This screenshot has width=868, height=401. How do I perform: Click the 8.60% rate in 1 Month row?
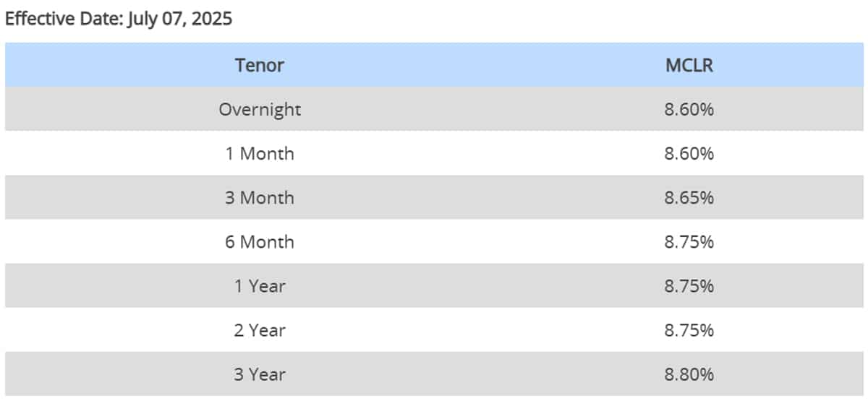click(x=689, y=154)
